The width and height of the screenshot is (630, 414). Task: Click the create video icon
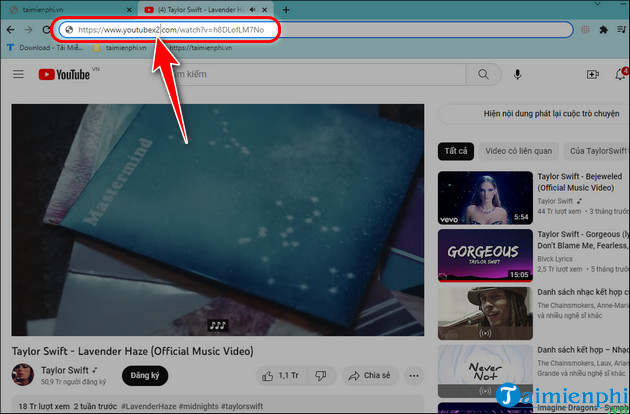(x=592, y=74)
